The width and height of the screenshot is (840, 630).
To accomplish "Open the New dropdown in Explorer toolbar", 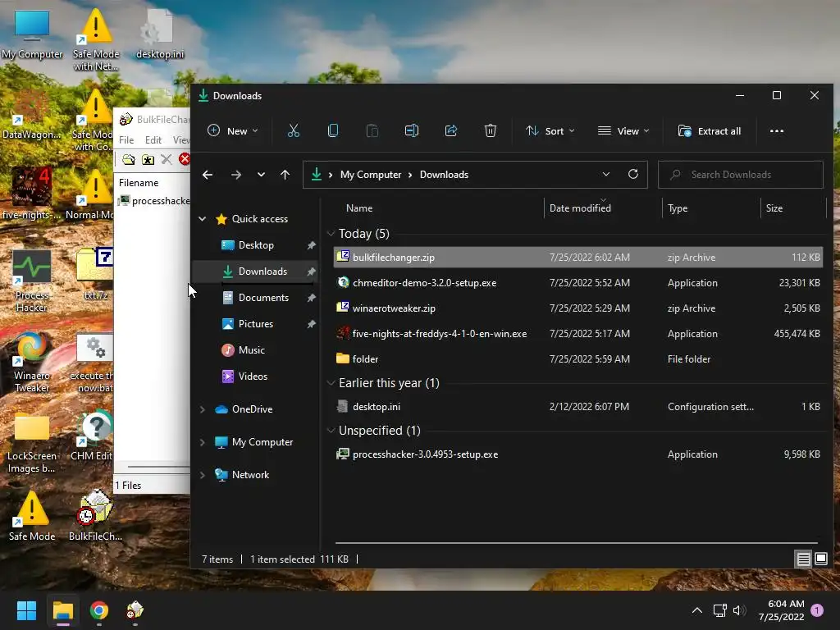I will [x=233, y=130].
